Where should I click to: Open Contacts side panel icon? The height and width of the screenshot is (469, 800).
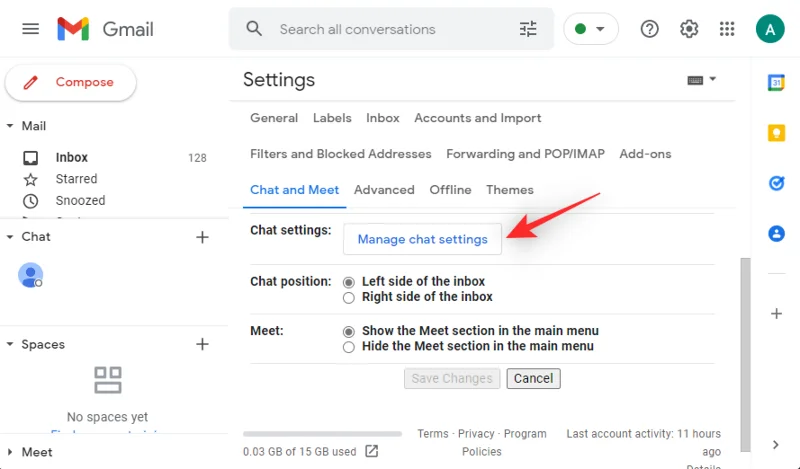coord(777,234)
